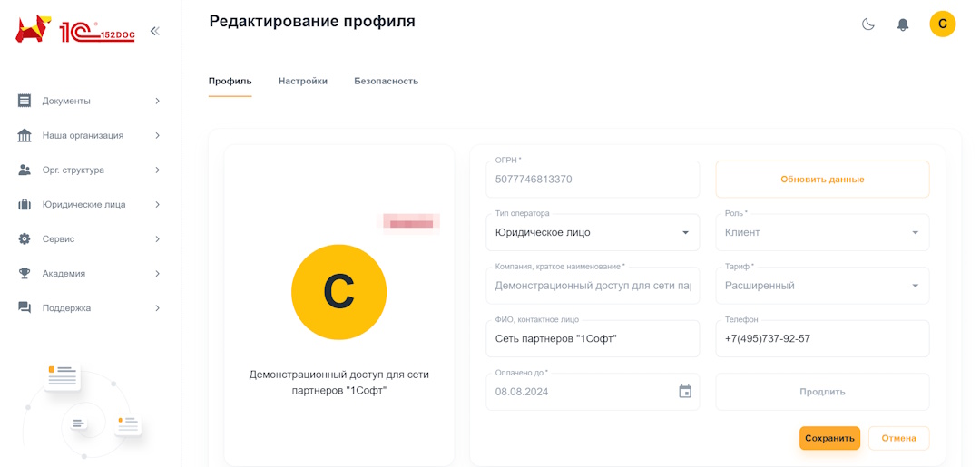
Task: Switch to the Безопасность tab
Action: (386, 81)
